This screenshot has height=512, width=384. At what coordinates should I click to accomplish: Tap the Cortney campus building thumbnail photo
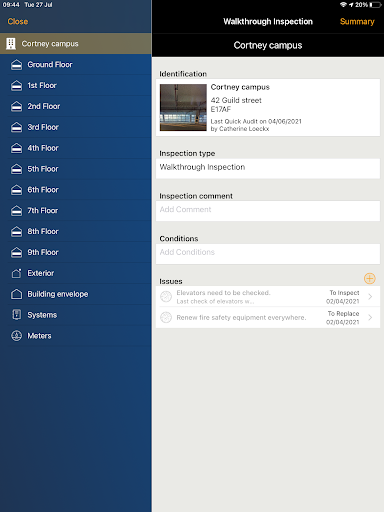(183, 107)
